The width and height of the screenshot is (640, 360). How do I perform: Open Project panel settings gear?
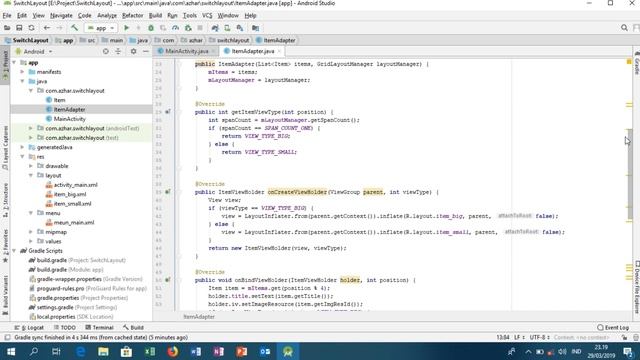coord(133,51)
